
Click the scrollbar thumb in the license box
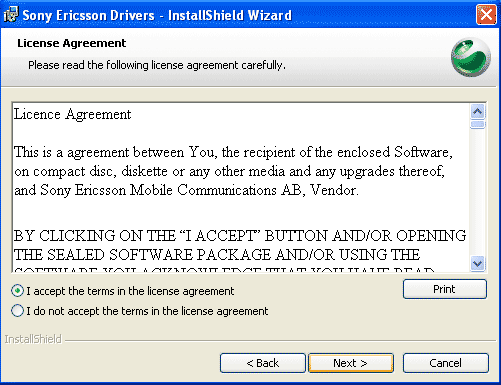478,124
